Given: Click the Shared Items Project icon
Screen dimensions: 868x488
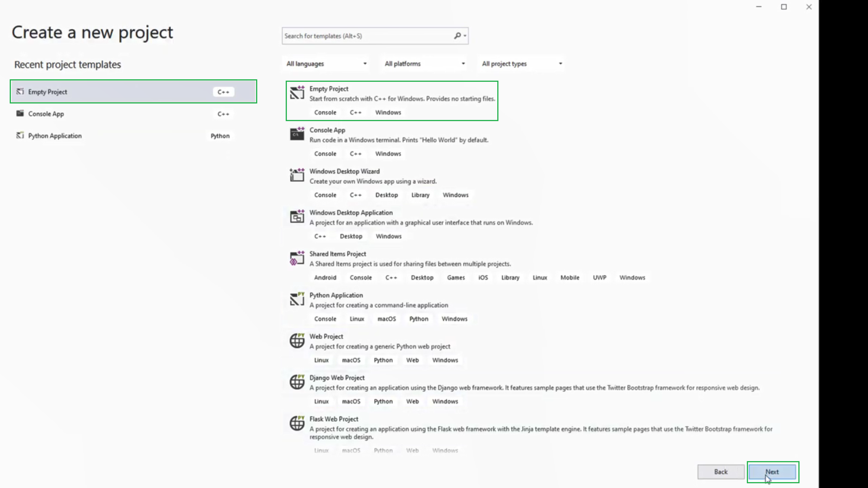Looking at the screenshot, I should tap(297, 258).
